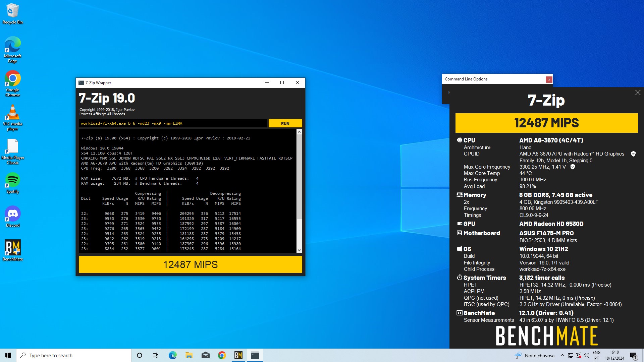Click the Motherboard icon in result panel
The height and width of the screenshot is (362, 644).
(460, 233)
